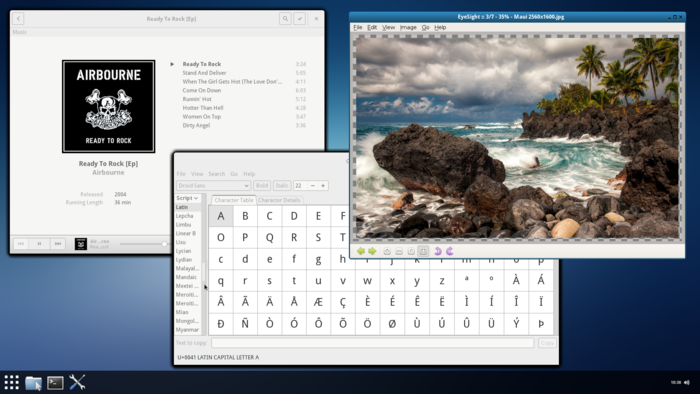
Task: Go to the next image with green right arrow
Action: (372, 251)
